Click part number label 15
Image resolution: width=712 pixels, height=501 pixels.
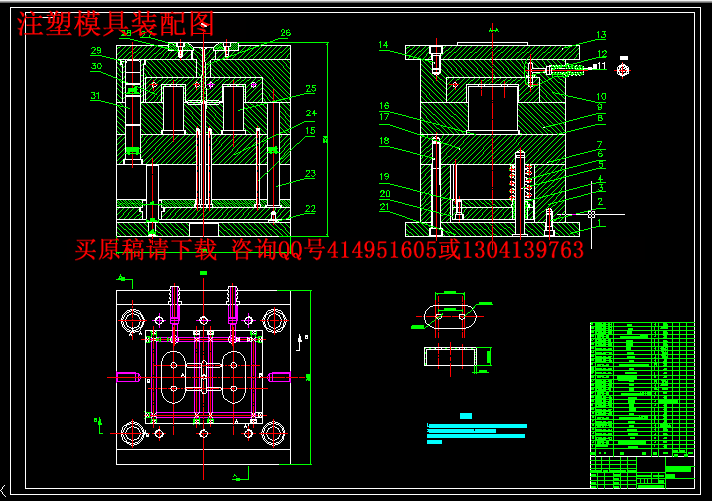point(310,131)
